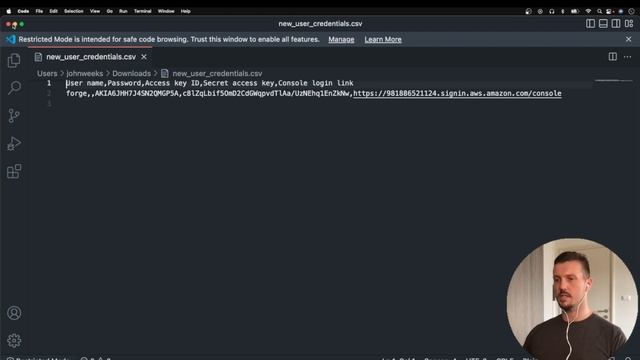
Task: Open the Run menu
Action: (123, 11)
